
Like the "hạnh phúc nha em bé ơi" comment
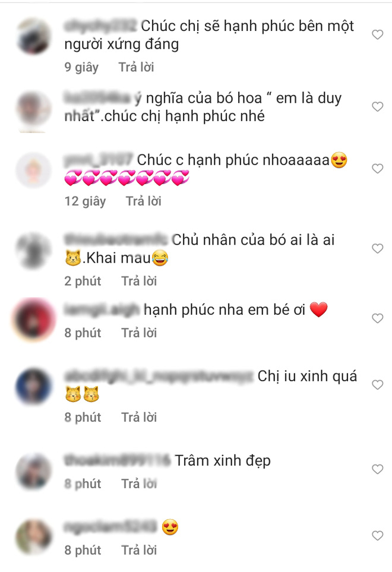tap(377, 318)
